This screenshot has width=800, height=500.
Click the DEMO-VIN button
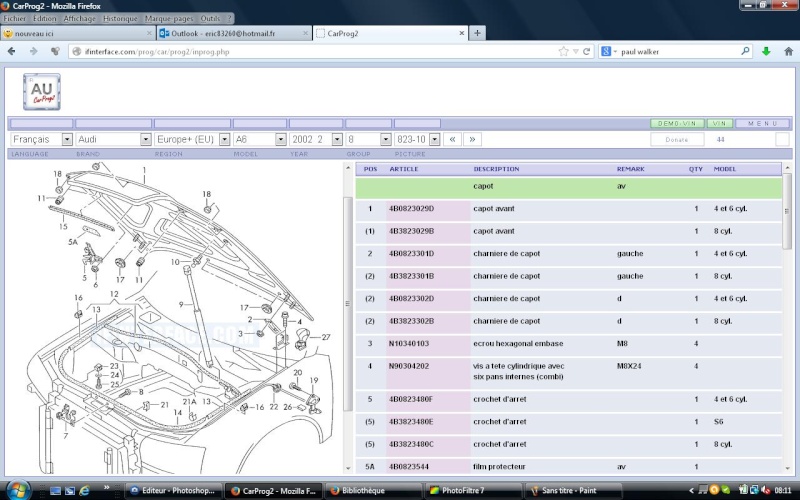(x=677, y=123)
